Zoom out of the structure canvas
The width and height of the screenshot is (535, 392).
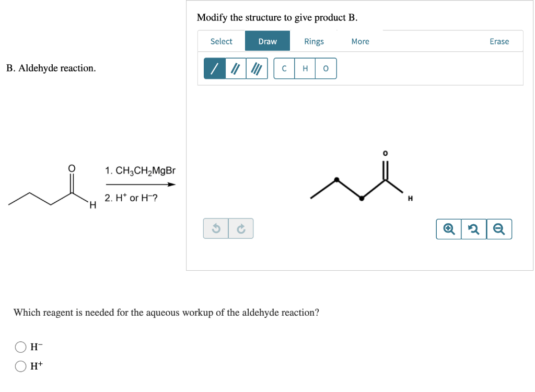pyautogui.click(x=499, y=229)
